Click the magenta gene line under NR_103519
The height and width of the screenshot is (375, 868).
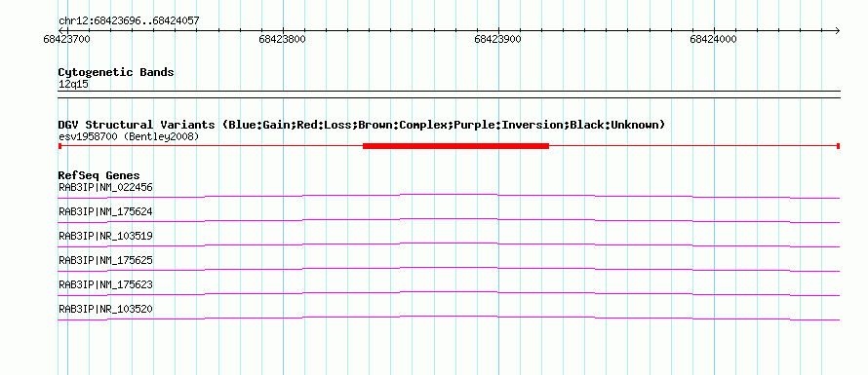point(449,244)
